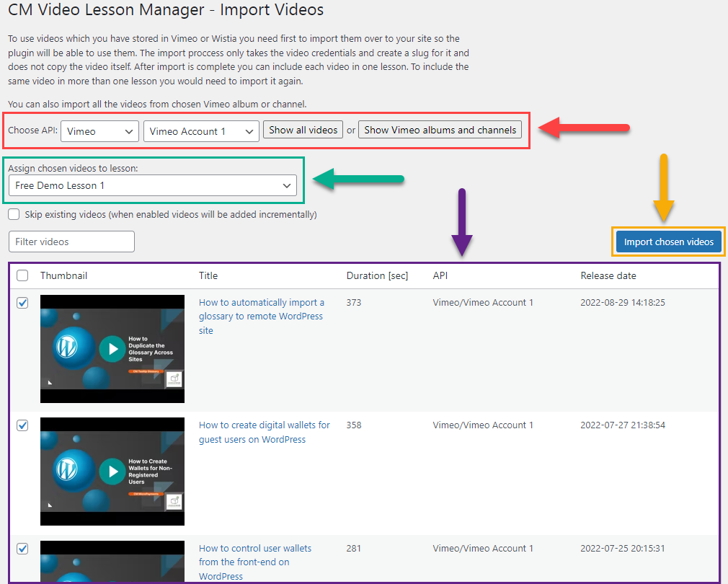Image resolution: width=728 pixels, height=584 pixels.
Task: Click the Title column header
Action: [x=208, y=275]
